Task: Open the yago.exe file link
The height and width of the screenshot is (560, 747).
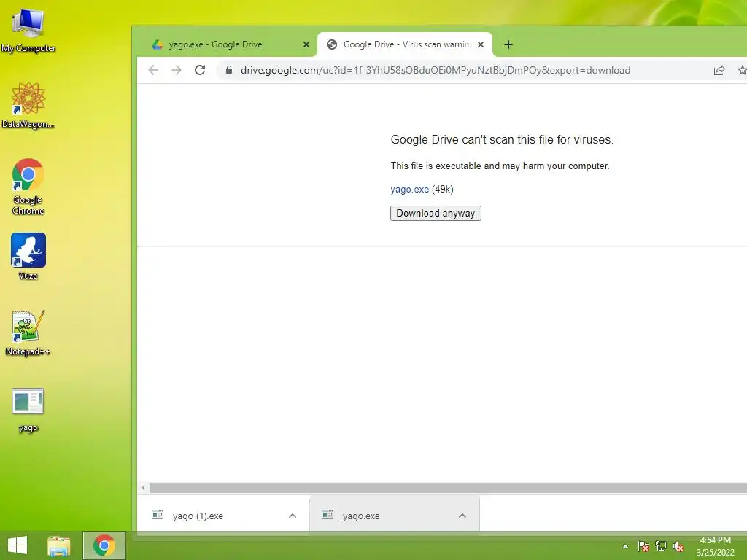Action: [410, 190]
